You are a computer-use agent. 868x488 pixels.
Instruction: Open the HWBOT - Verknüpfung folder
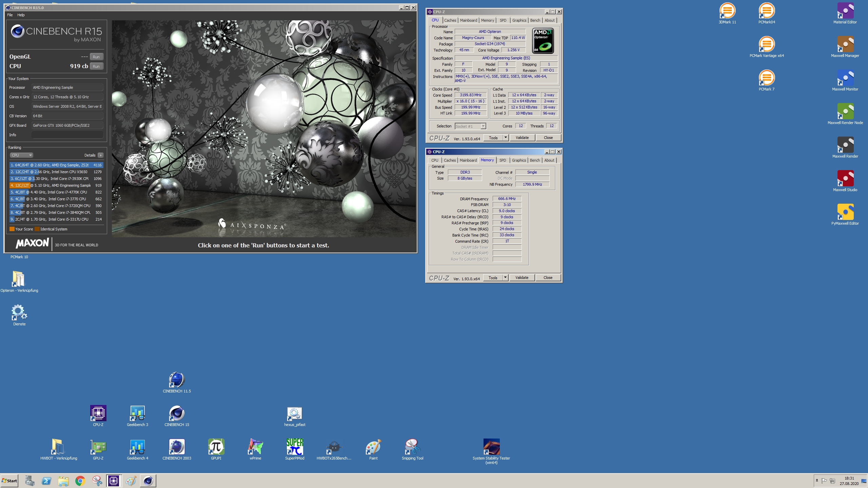coord(58,449)
